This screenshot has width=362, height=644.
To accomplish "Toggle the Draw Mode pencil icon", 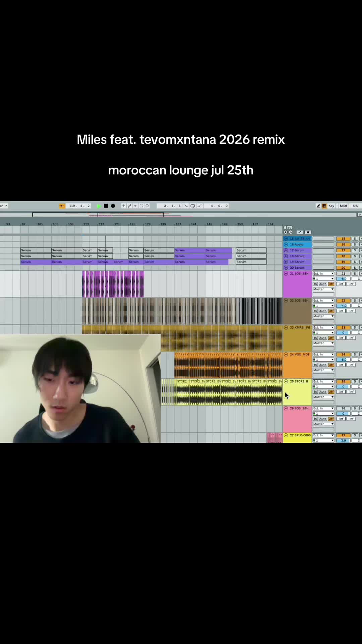I will point(318,206).
